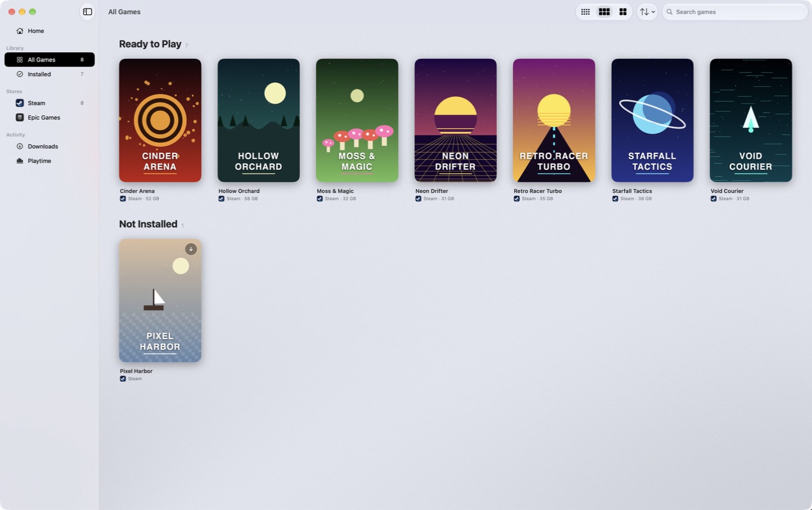Focus the Search games field
This screenshot has height=510, width=812.
click(x=735, y=12)
